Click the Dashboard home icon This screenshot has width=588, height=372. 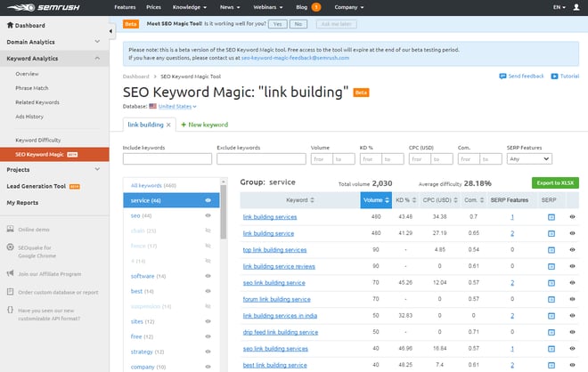click(10, 25)
